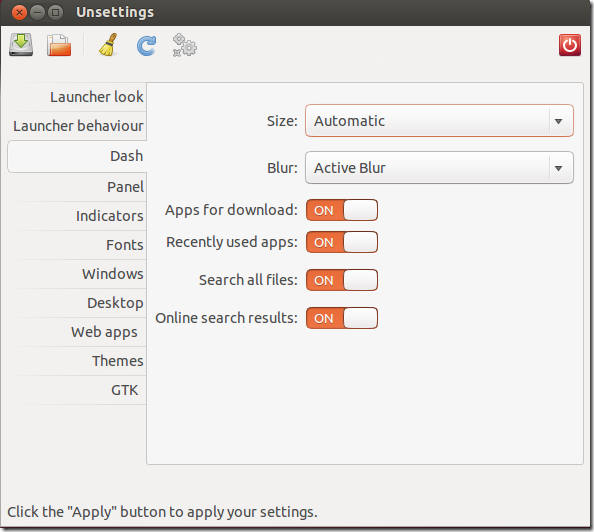Switch to the Launcher look tab
The height and width of the screenshot is (532, 594).
[x=77, y=97]
